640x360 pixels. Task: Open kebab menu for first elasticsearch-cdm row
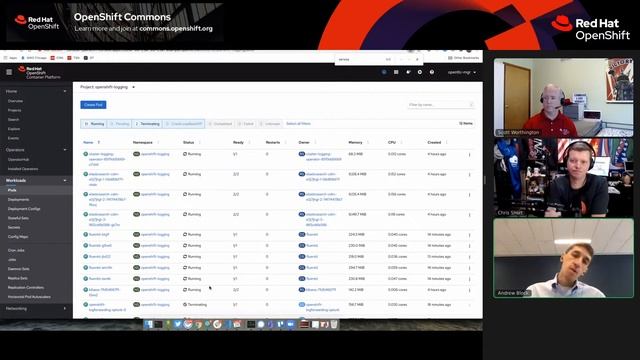pyautogui.click(x=469, y=175)
